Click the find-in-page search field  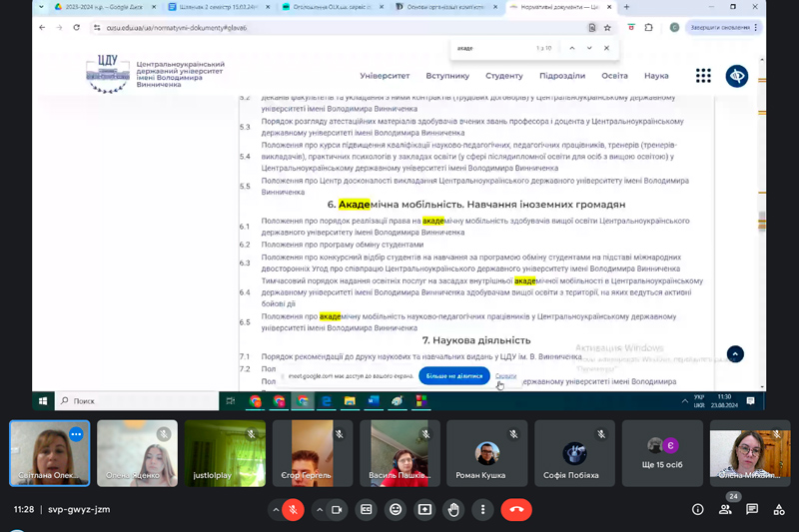coord(489,48)
